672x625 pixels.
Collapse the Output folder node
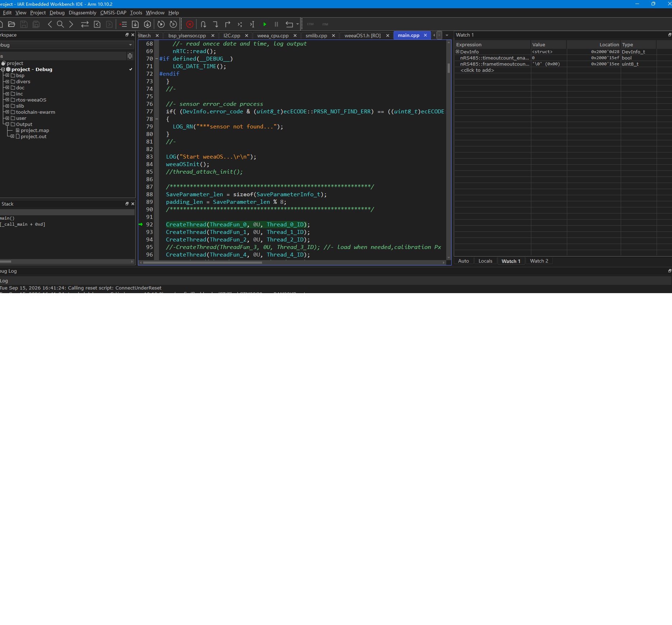click(x=7, y=124)
